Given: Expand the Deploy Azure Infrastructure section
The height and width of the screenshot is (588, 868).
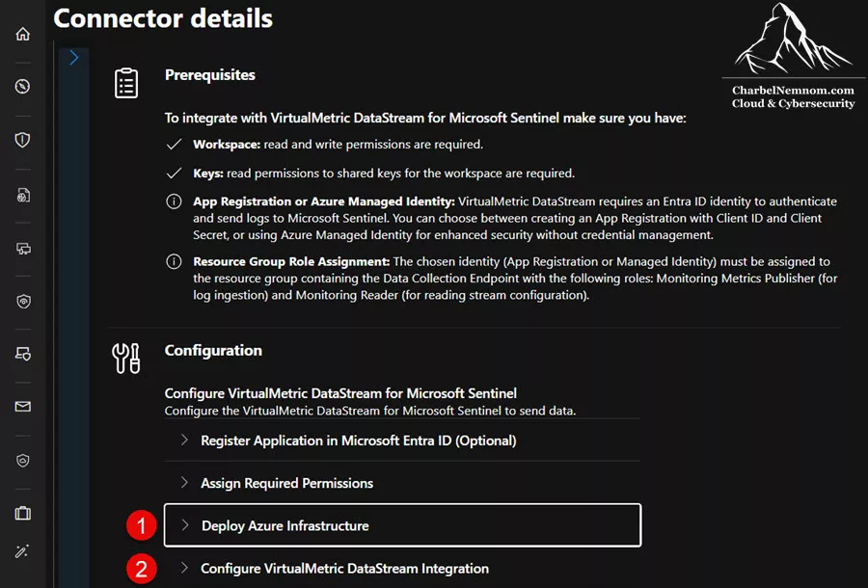Looking at the screenshot, I should point(402,525).
